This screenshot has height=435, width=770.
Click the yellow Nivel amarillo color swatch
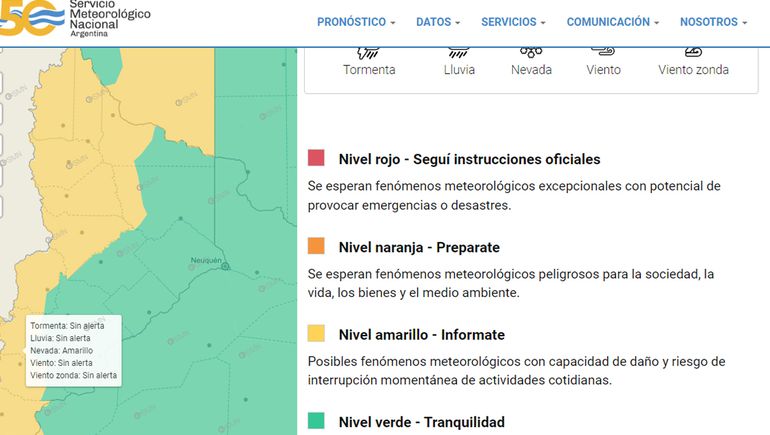coord(316,333)
